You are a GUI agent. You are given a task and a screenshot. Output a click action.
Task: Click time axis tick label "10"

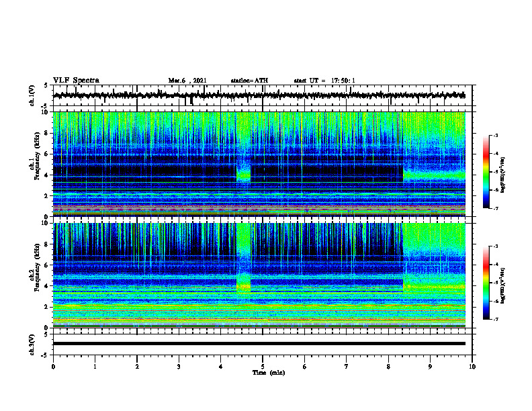[472, 367]
